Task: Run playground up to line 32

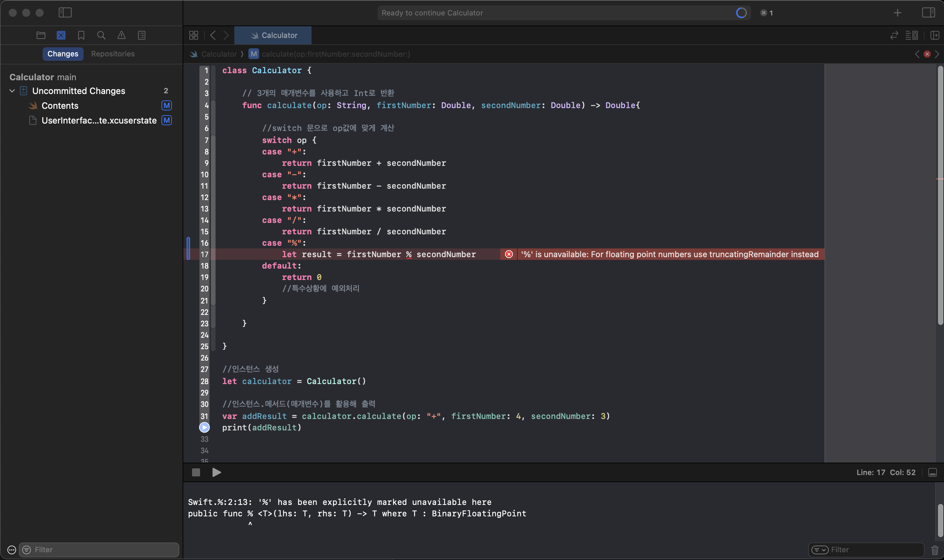Action: click(x=204, y=427)
